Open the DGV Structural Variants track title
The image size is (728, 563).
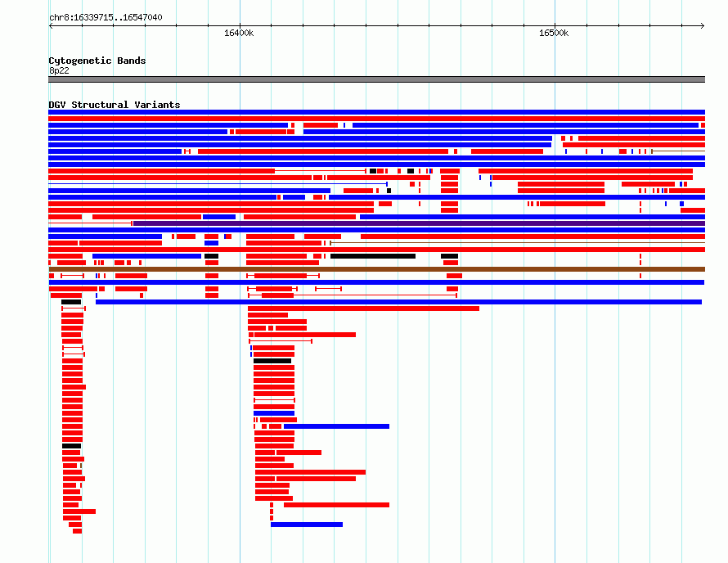[115, 105]
